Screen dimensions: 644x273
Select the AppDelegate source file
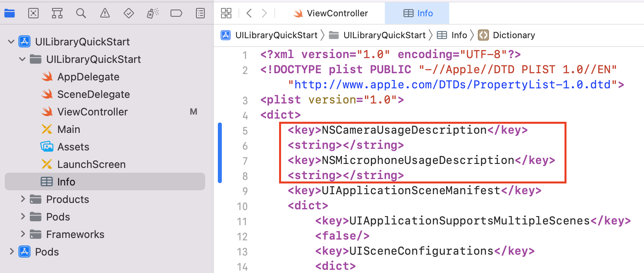[88, 76]
